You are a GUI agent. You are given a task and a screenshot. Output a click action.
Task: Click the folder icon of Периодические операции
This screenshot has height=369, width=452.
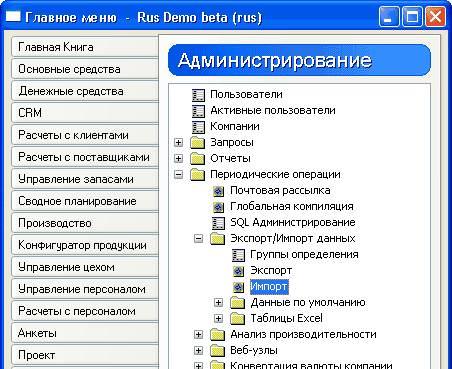click(197, 175)
